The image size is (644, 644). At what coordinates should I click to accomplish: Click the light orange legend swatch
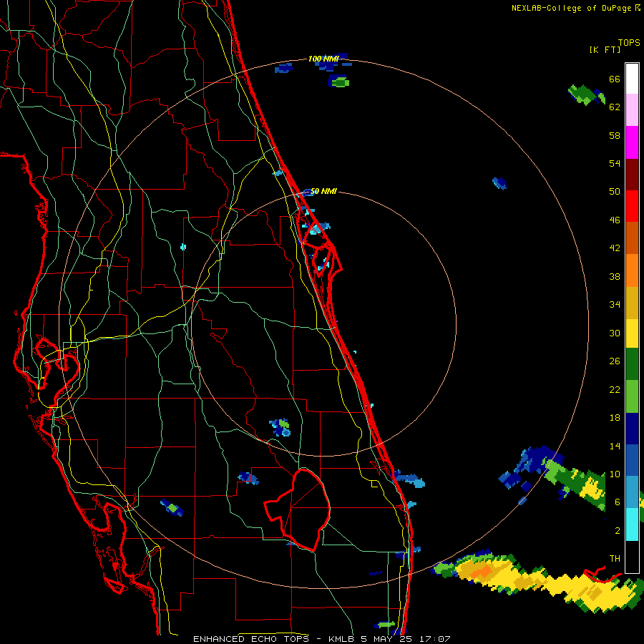[x=632, y=270]
